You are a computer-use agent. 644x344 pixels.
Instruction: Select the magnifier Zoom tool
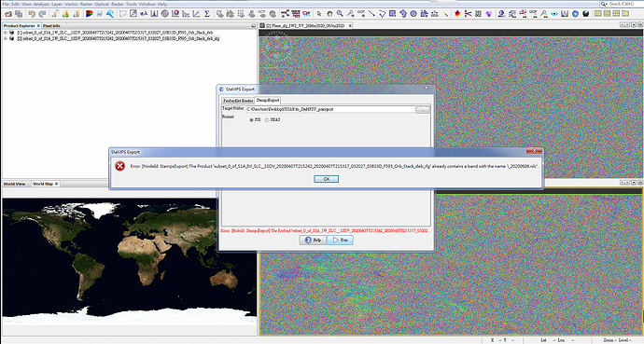(340, 14)
